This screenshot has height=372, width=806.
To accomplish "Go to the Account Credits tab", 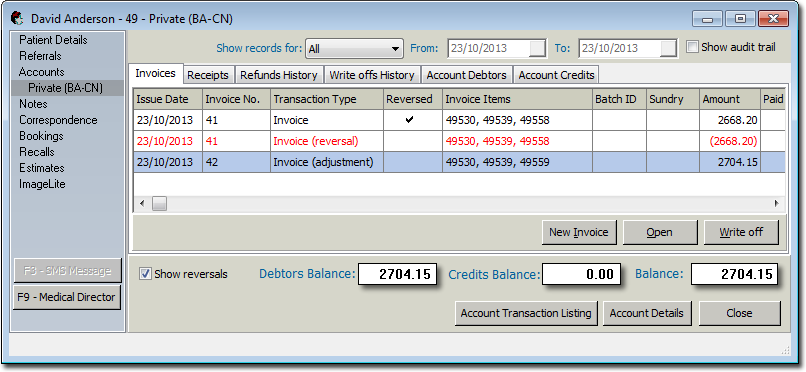I will click(x=557, y=75).
